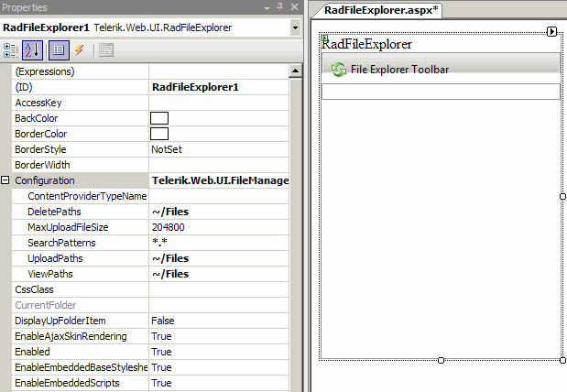Open the RadFileExplorer smart tag arrow
The width and height of the screenshot is (567, 392).
click(551, 32)
